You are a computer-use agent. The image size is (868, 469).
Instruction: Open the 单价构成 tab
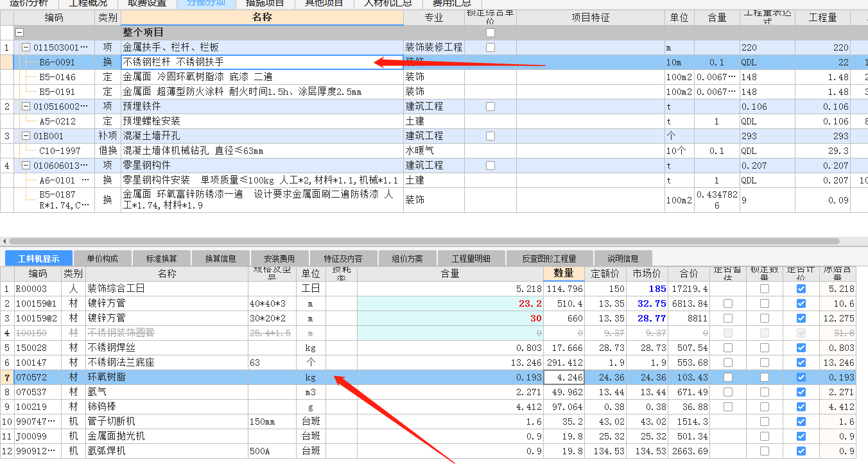(x=103, y=259)
